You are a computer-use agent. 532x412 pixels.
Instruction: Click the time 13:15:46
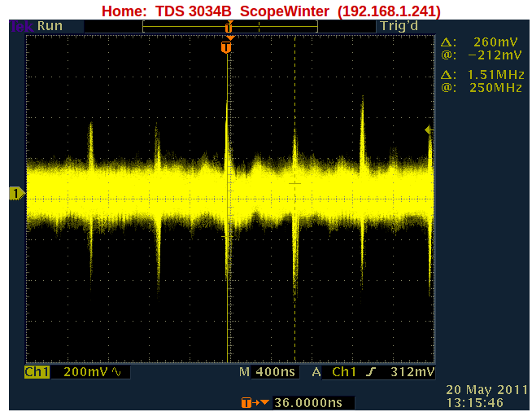[475, 403]
